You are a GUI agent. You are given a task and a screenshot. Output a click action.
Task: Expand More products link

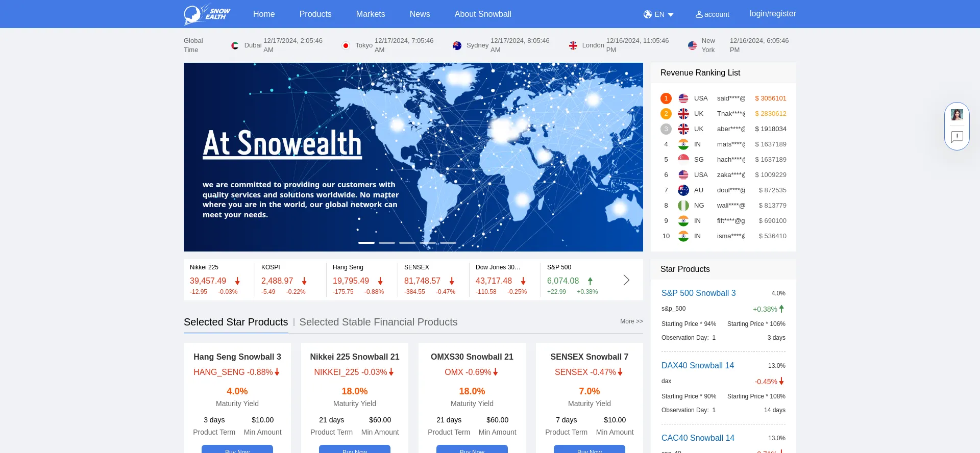631,321
